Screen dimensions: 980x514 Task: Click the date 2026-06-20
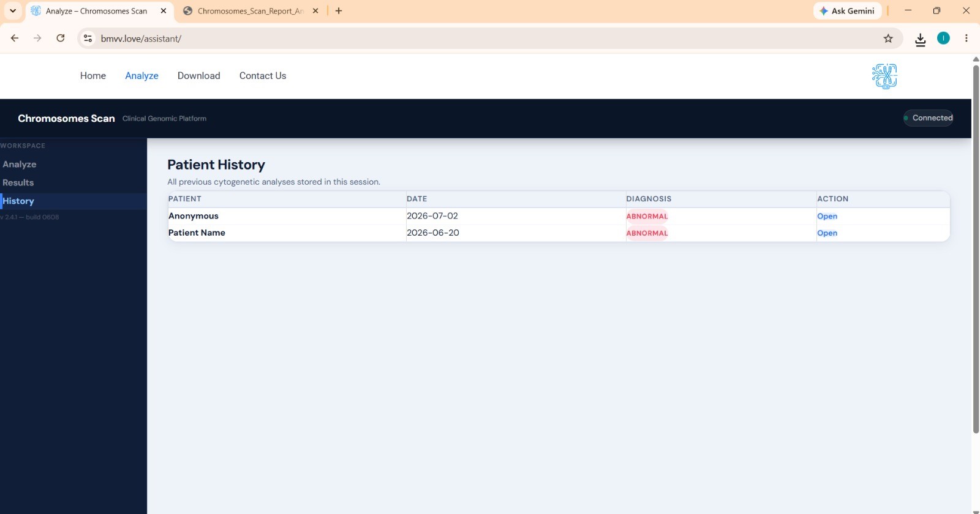tap(433, 233)
